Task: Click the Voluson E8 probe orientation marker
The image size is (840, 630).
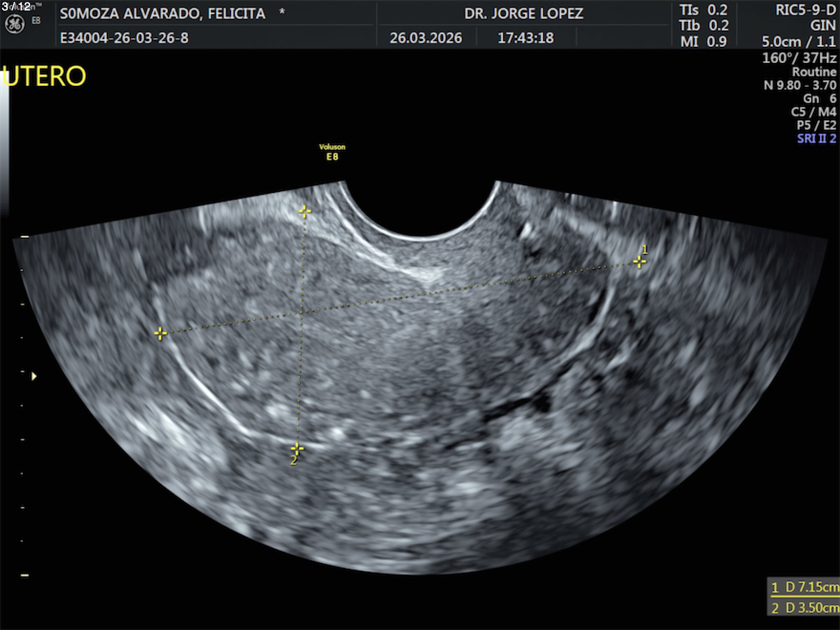Action: coord(332,152)
